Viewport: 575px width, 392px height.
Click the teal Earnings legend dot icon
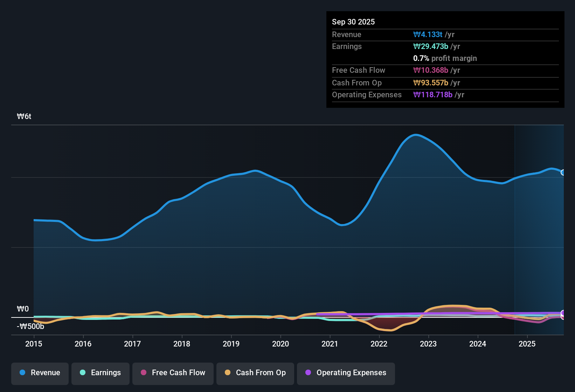click(83, 373)
